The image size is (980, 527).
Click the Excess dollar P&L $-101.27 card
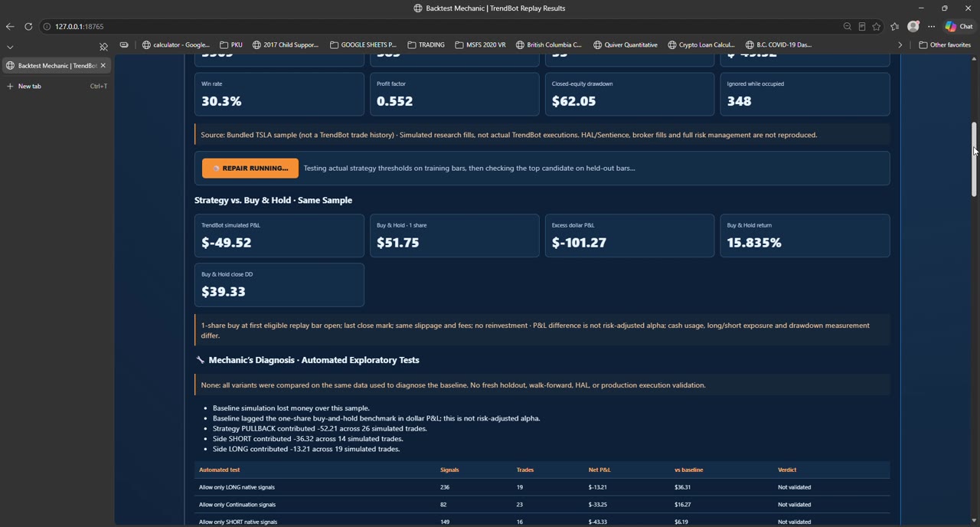coord(630,235)
